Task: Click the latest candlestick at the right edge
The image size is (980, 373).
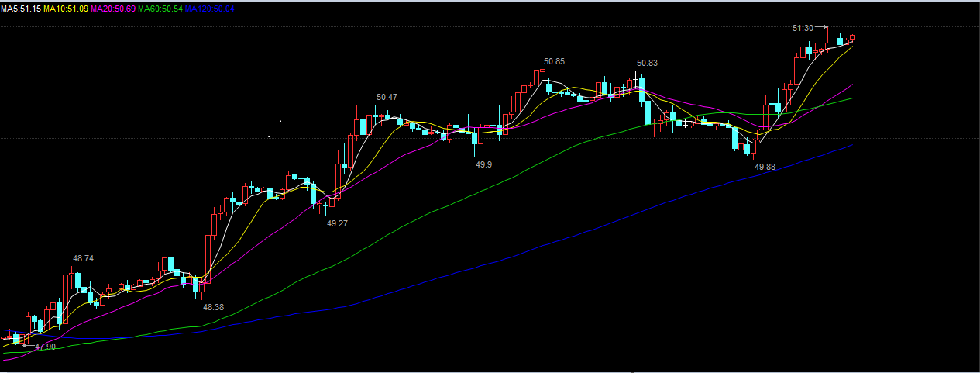Action: click(x=853, y=37)
